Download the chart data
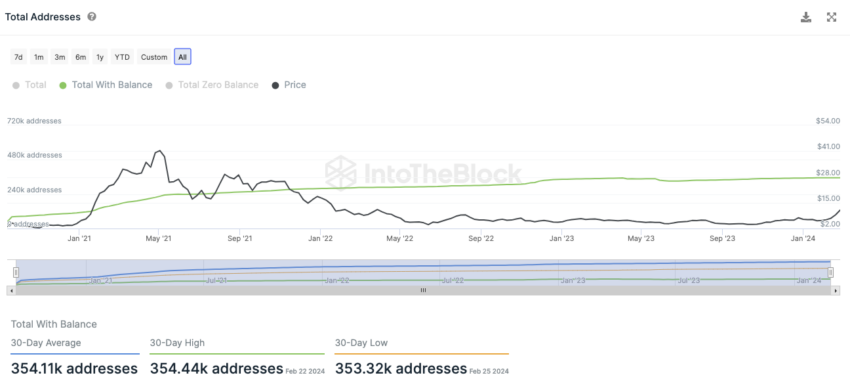Image resolution: width=850 pixels, height=390 pixels. (x=806, y=17)
